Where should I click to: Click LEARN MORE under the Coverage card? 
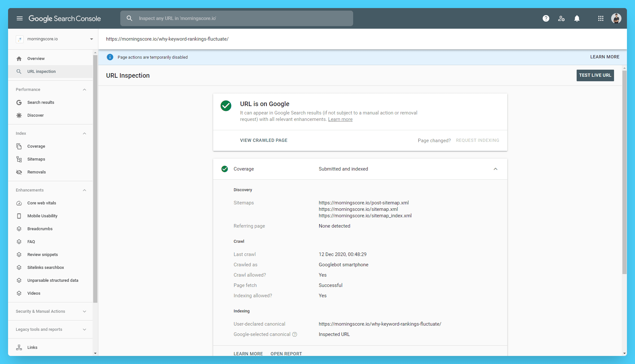point(248,354)
